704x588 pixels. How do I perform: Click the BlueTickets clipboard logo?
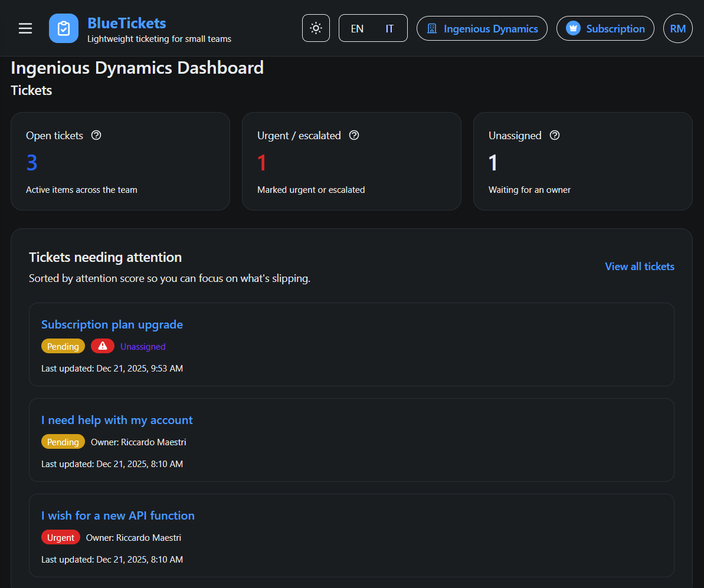(63, 28)
